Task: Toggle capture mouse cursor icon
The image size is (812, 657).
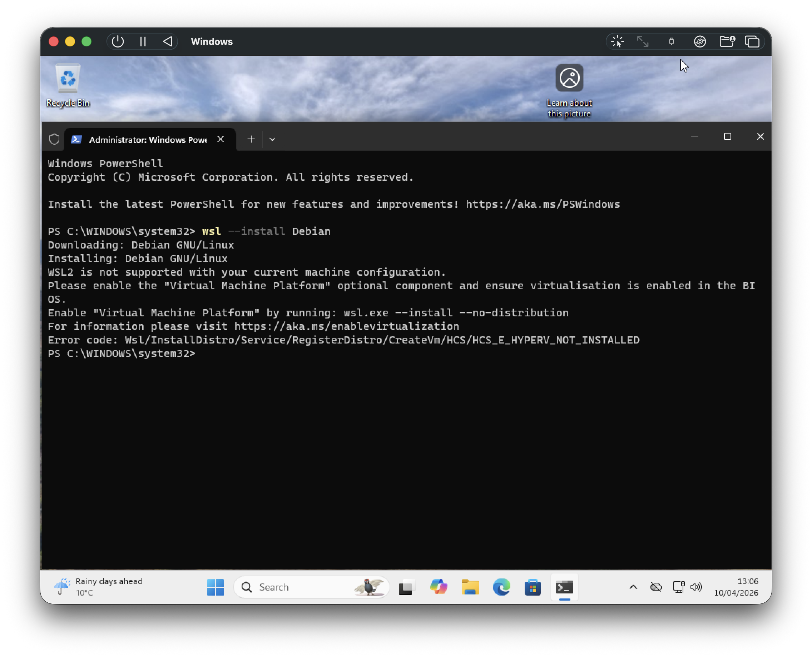Action: point(617,41)
